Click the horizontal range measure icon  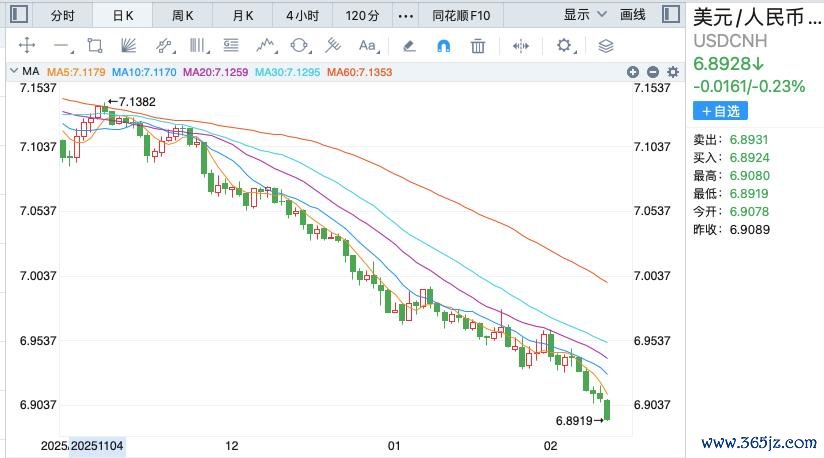[x=521, y=46]
